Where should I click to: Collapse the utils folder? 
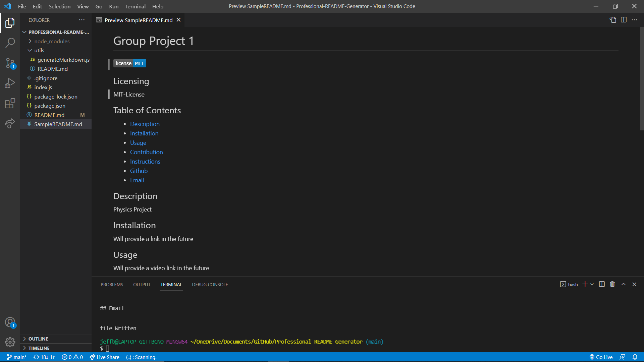[39, 50]
